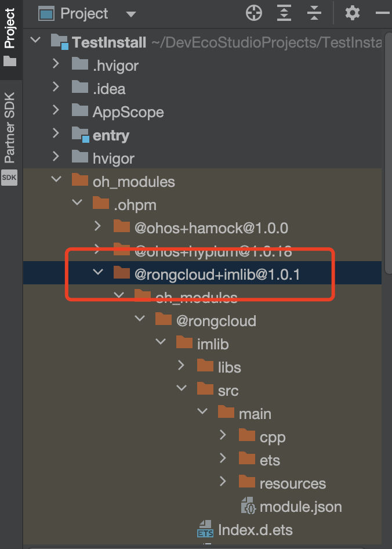392x549 pixels.
Task: Collapse the .ohpm folder
Action: coord(77,203)
